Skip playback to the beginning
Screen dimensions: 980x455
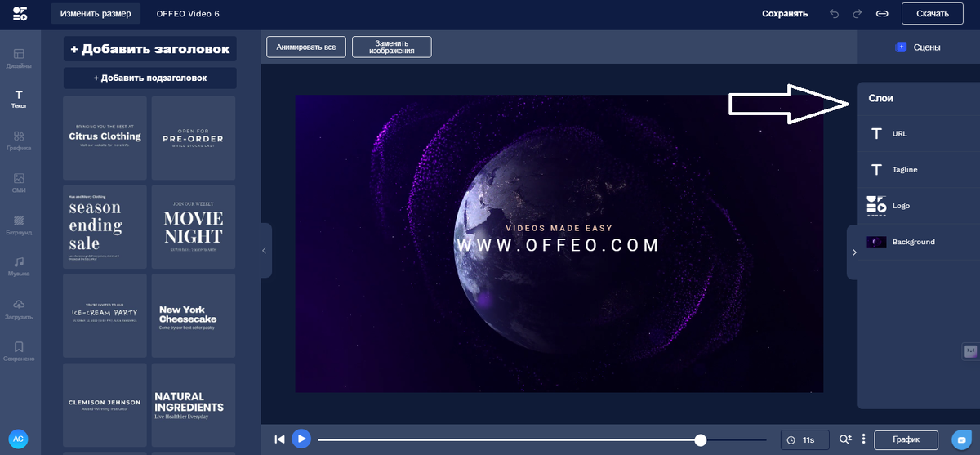(x=279, y=439)
